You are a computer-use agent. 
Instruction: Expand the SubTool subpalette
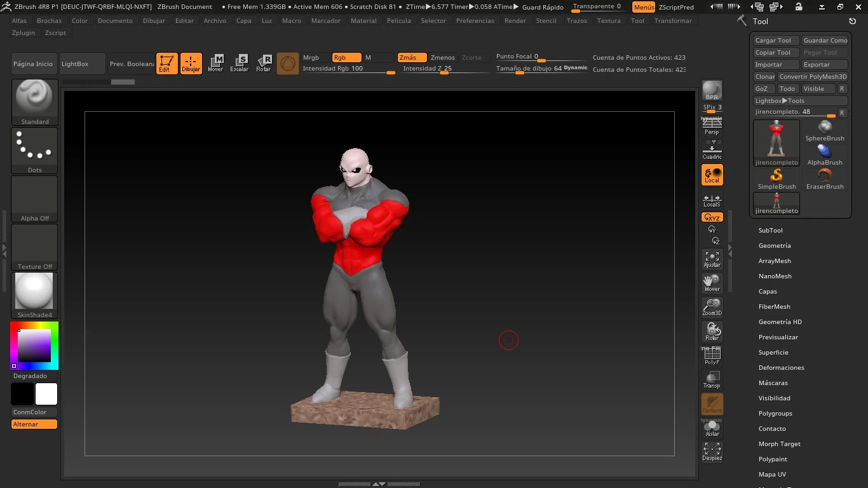tap(770, 231)
